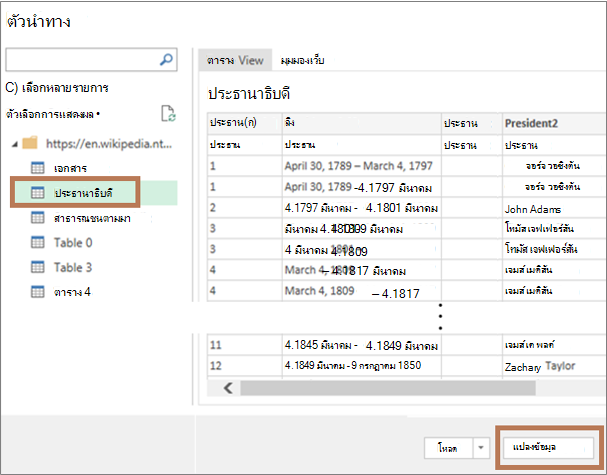Click the President2 column header
607x475 pixels.
(x=554, y=123)
